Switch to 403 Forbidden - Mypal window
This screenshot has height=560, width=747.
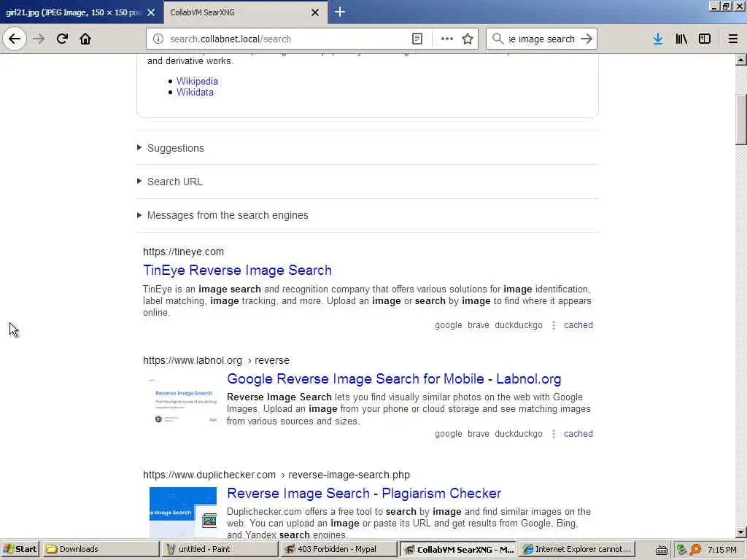click(338, 549)
